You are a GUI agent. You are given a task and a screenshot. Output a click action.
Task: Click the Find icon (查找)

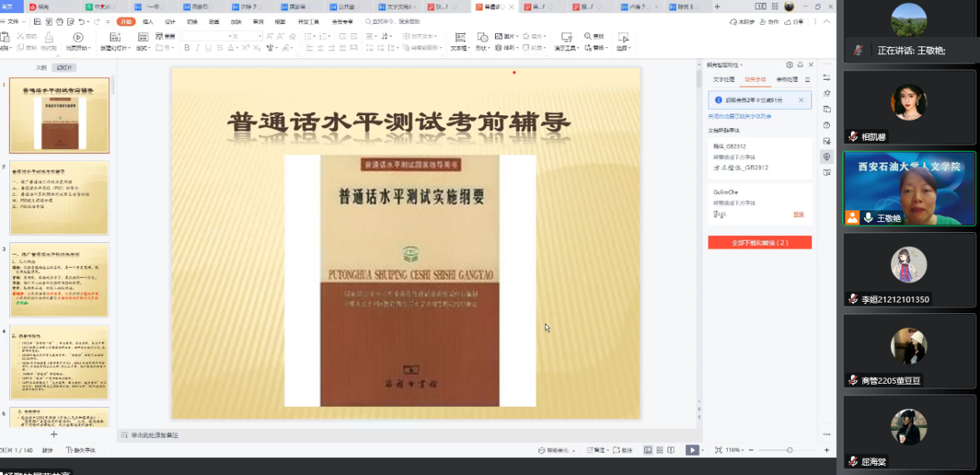tap(593, 35)
